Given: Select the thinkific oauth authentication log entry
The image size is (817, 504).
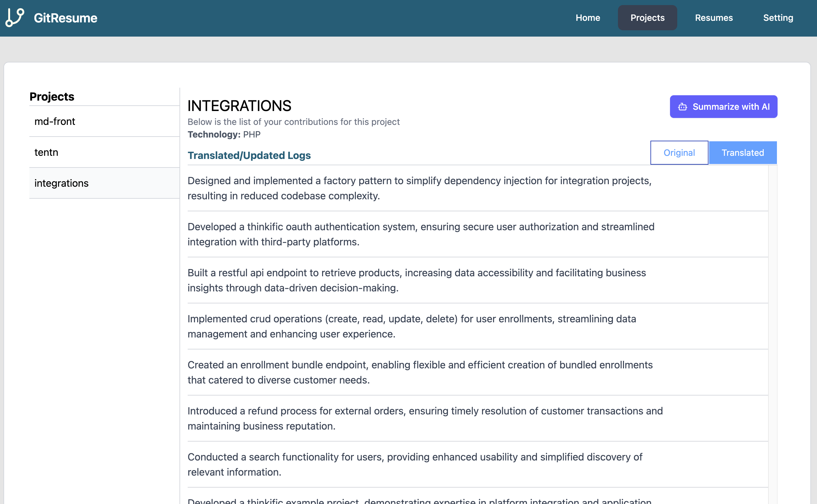Looking at the screenshot, I should click(421, 234).
